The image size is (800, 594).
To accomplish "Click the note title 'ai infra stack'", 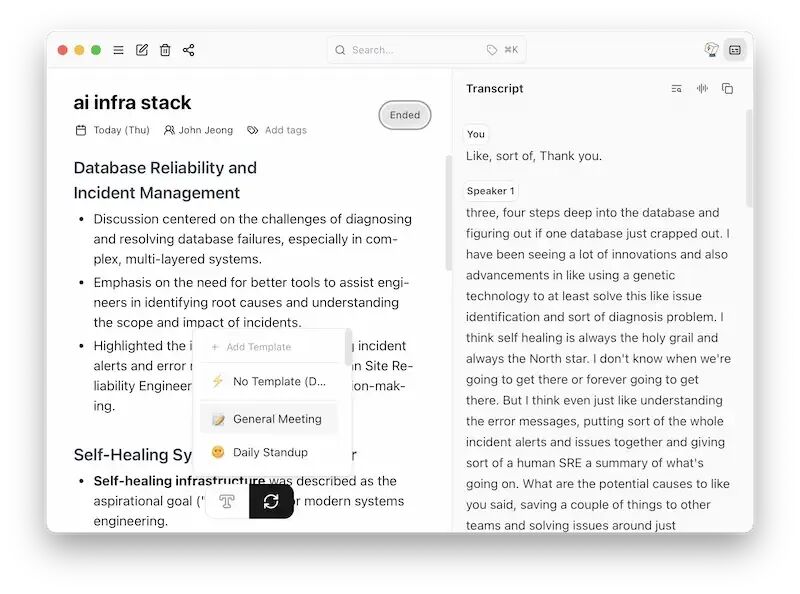I will [x=132, y=103].
